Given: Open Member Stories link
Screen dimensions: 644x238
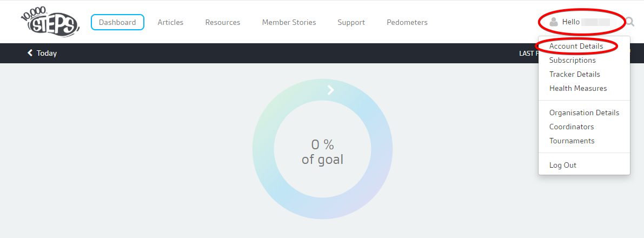Looking at the screenshot, I should [x=289, y=22].
